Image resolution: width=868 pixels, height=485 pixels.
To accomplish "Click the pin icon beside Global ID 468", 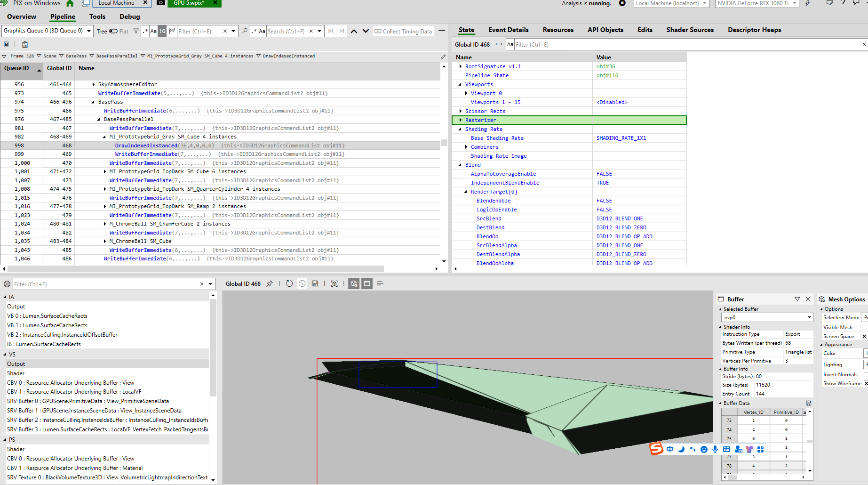I will point(270,284).
